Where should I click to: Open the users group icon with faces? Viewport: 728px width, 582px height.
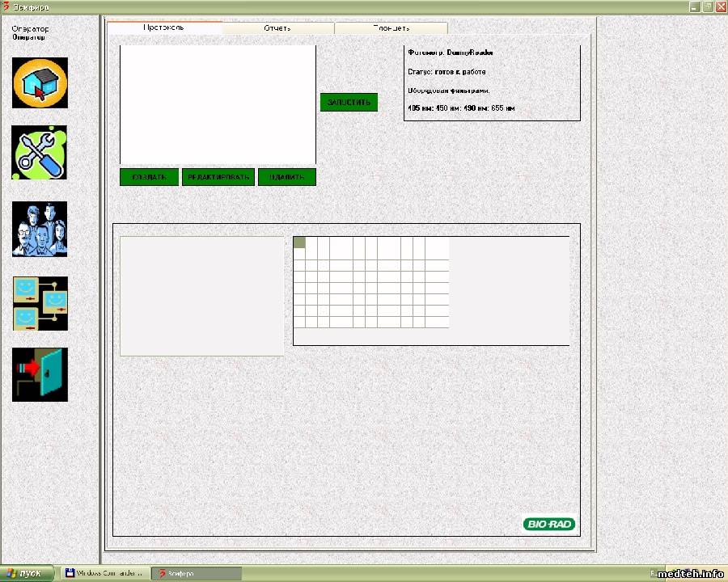(x=40, y=229)
